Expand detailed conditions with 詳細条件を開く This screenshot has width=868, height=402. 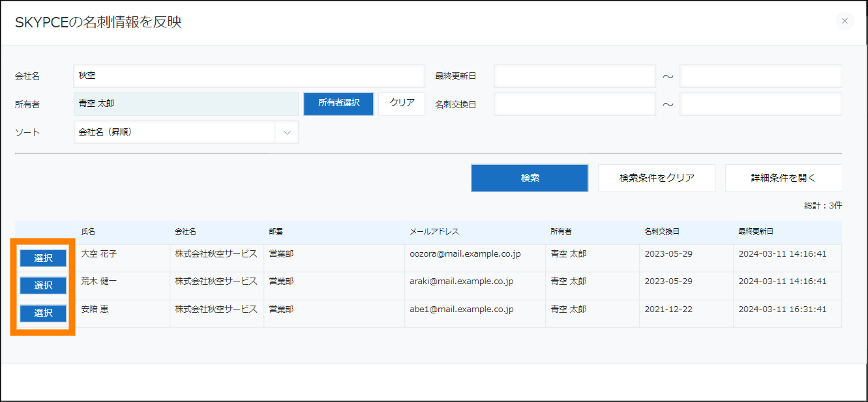(783, 178)
